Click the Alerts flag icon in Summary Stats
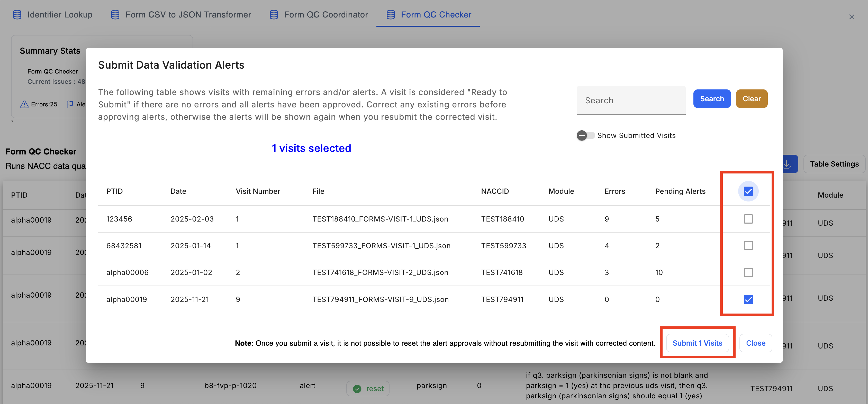This screenshot has height=404, width=868. coord(70,104)
